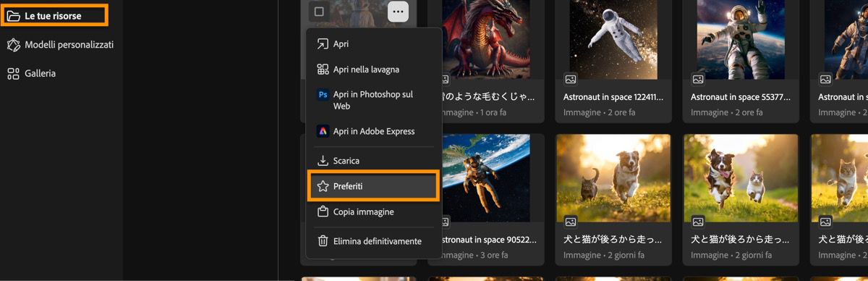Viewport: 868px width, 281px height.
Task: Tick the selection checkbox on the open card
Action: point(319,12)
